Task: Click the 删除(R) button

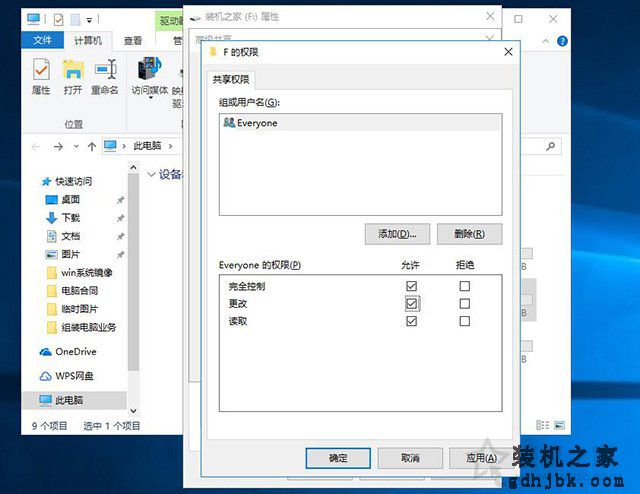Action: click(x=469, y=234)
